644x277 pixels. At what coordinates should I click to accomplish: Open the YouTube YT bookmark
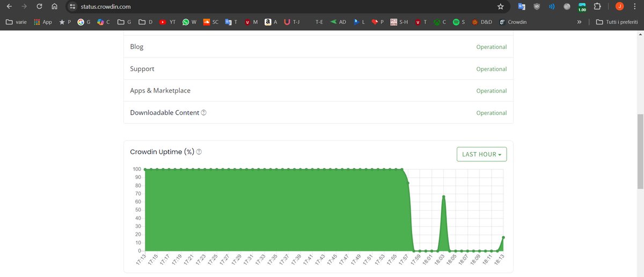(x=167, y=22)
